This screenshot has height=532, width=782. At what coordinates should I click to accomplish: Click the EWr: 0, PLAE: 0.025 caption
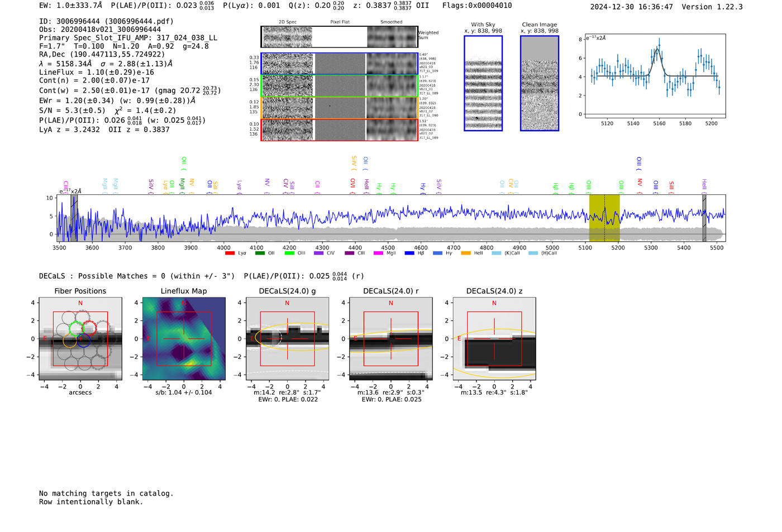click(392, 399)
